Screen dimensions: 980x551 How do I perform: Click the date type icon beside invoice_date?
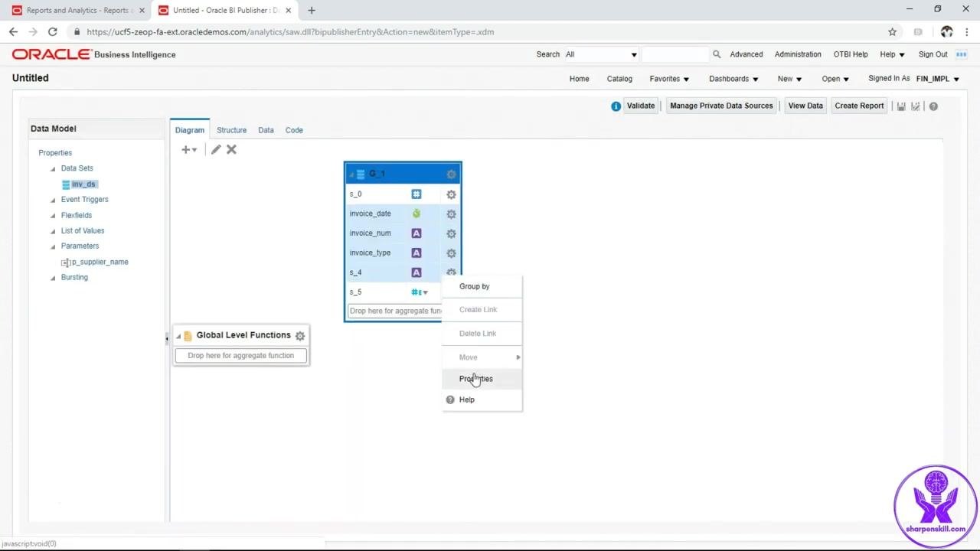click(416, 214)
